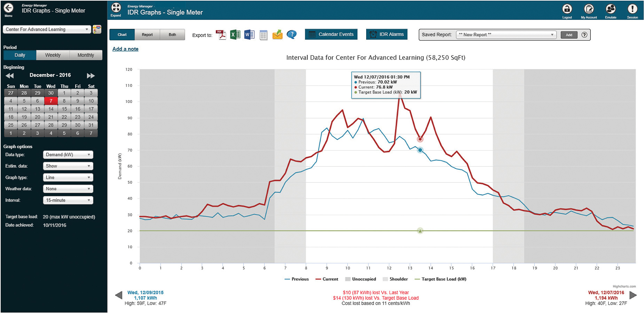Expand the Interval 15-minute dropdown
This screenshot has width=644, height=315.
tap(68, 200)
